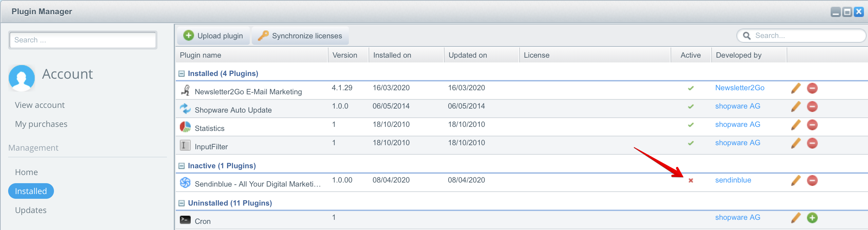
Task: Uninstall Sendinblue with red minus icon
Action: pyautogui.click(x=812, y=180)
